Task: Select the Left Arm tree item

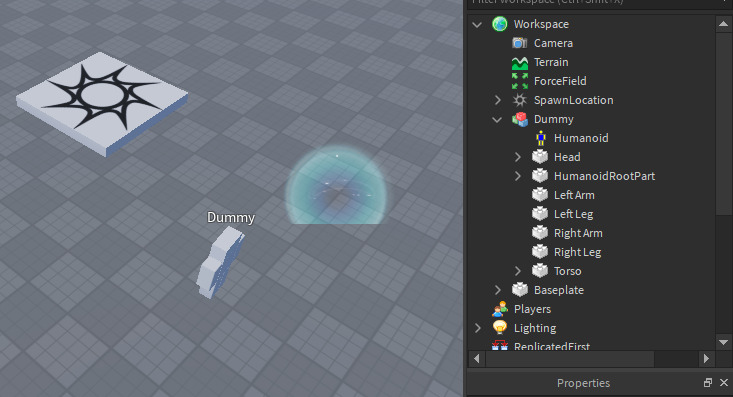Action: tap(564, 195)
